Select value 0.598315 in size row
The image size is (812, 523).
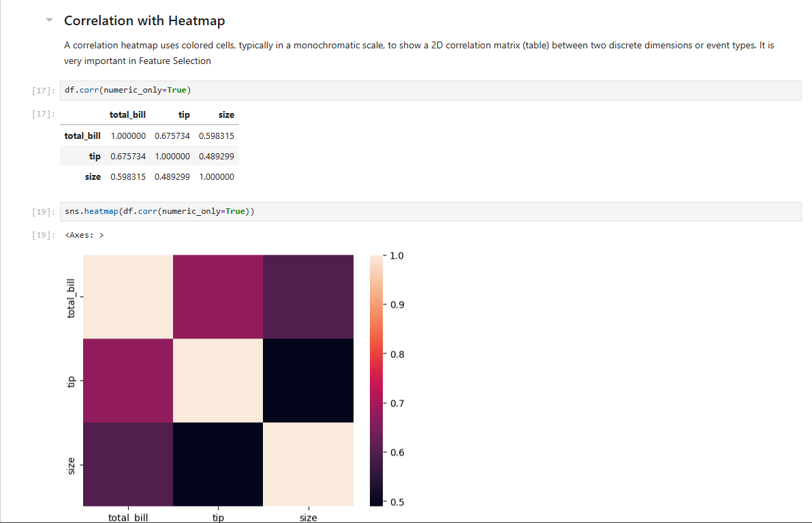coord(128,176)
